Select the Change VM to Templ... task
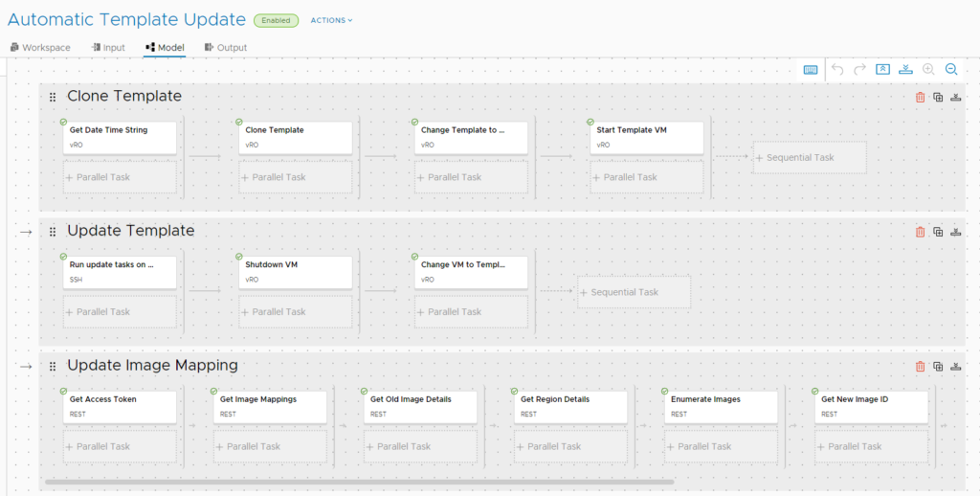Screen dimensions: 980x496 click(x=471, y=272)
